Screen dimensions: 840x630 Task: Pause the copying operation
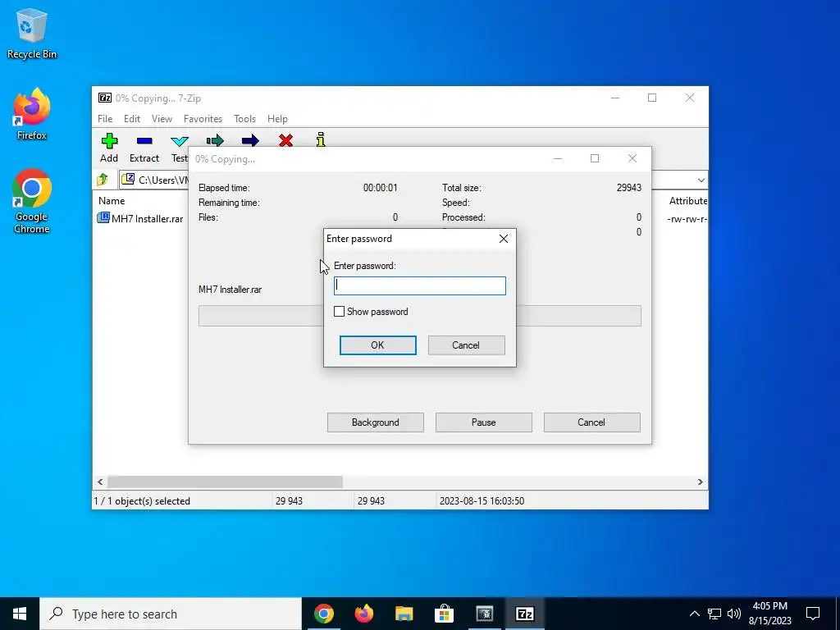coord(484,422)
